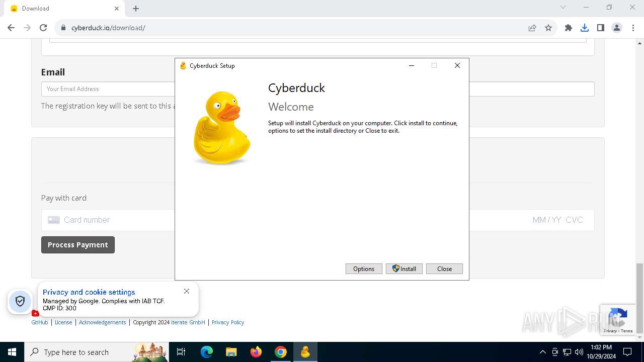Click the credit card icon in payment field
The image size is (644, 362).
click(54, 220)
